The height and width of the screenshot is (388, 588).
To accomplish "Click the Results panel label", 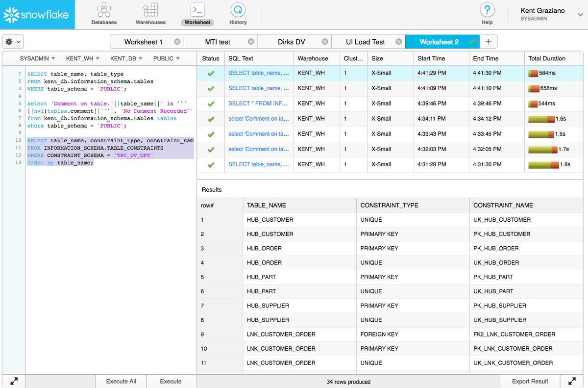I will 212,189.
